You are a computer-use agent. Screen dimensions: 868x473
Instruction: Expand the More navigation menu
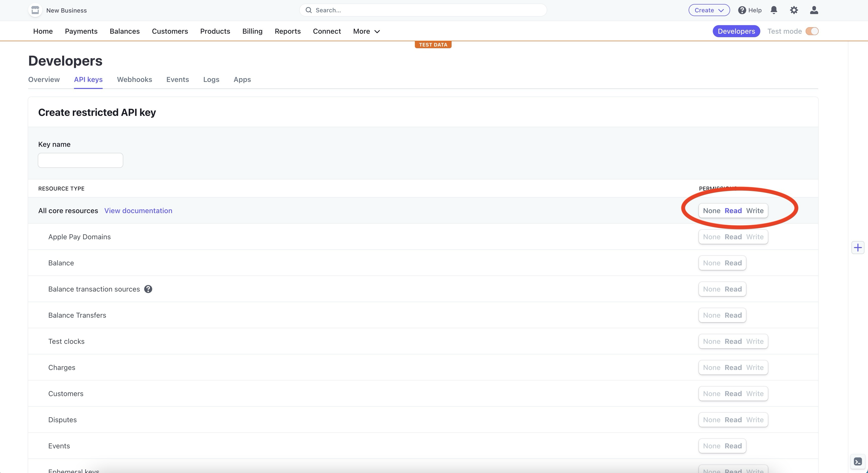pos(366,31)
